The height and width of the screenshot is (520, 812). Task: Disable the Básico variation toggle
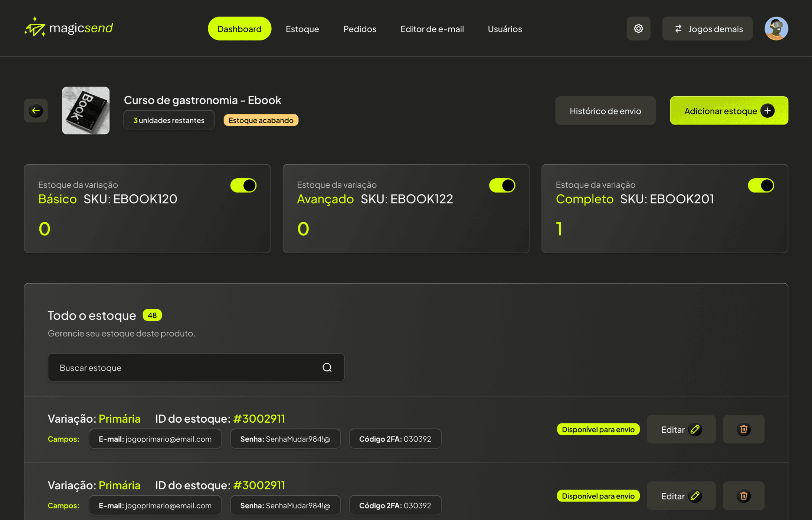(x=243, y=185)
